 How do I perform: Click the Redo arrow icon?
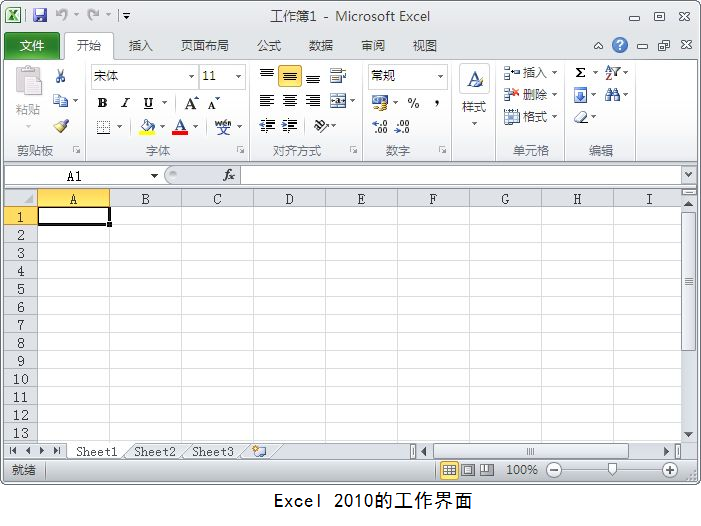point(93,15)
